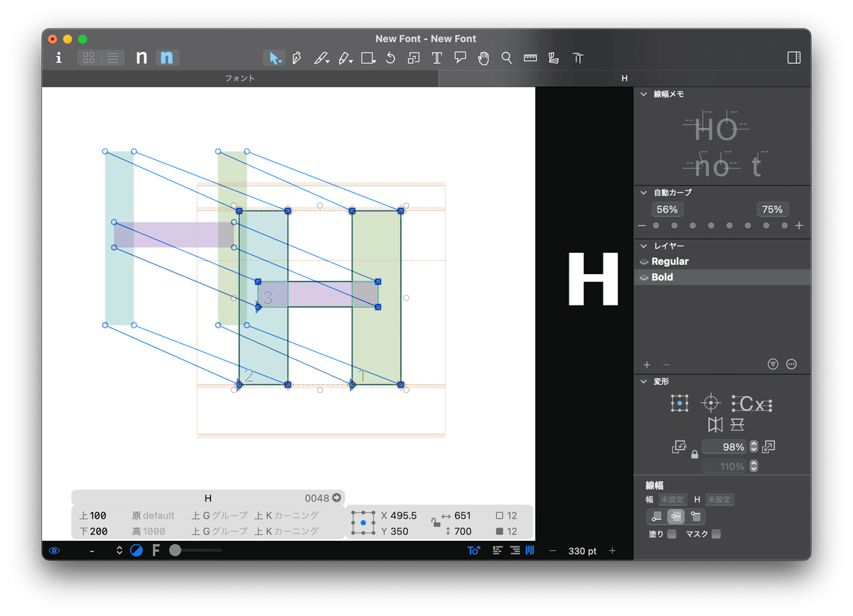Screen dimensions: 853x616
Task: Enable the 塗り checkbox
Action: click(672, 534)
